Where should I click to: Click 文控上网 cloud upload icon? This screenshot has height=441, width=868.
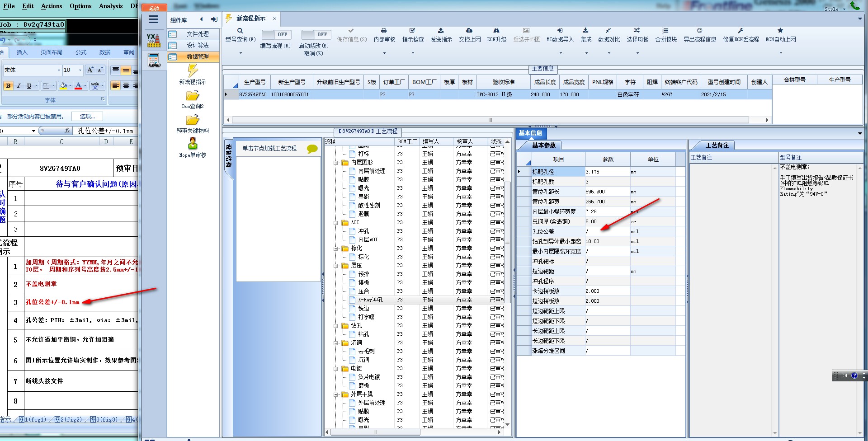click(x=469, y=31)
